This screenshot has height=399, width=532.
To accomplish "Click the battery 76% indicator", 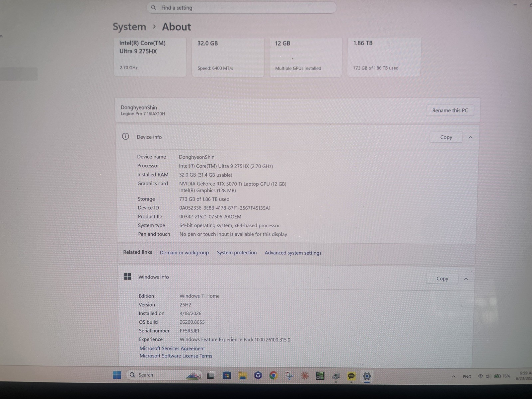I will (x=502, y=376).
